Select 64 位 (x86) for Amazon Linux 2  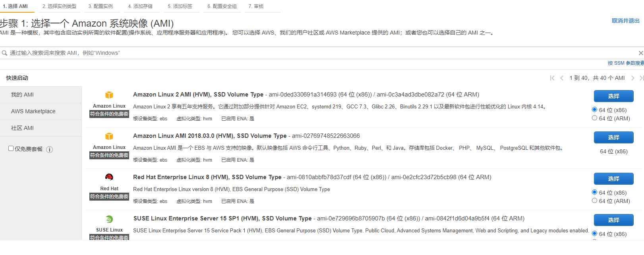click(595, 110)
